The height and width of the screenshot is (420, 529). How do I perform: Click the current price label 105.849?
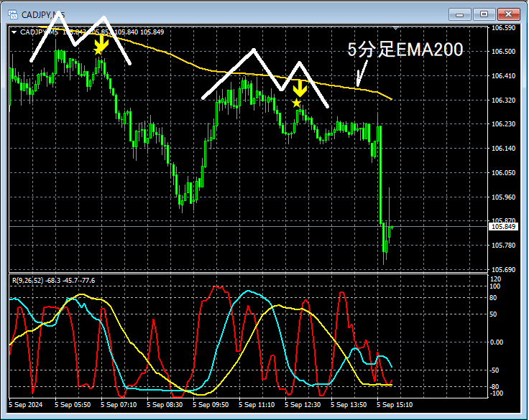coord(503,227)
